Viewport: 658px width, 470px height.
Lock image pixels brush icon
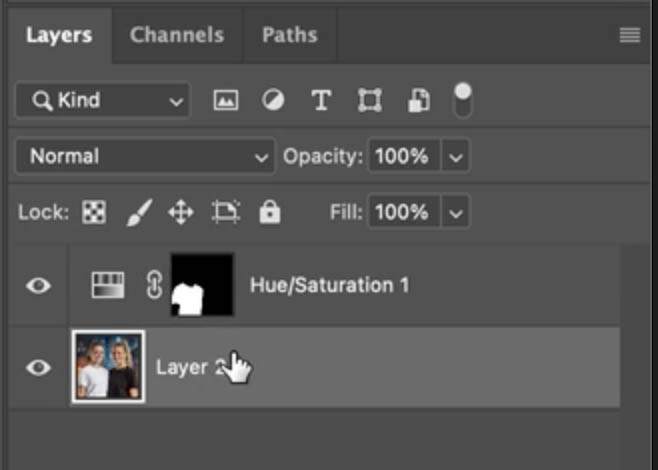pyautogui.click(x=138, y=212)
